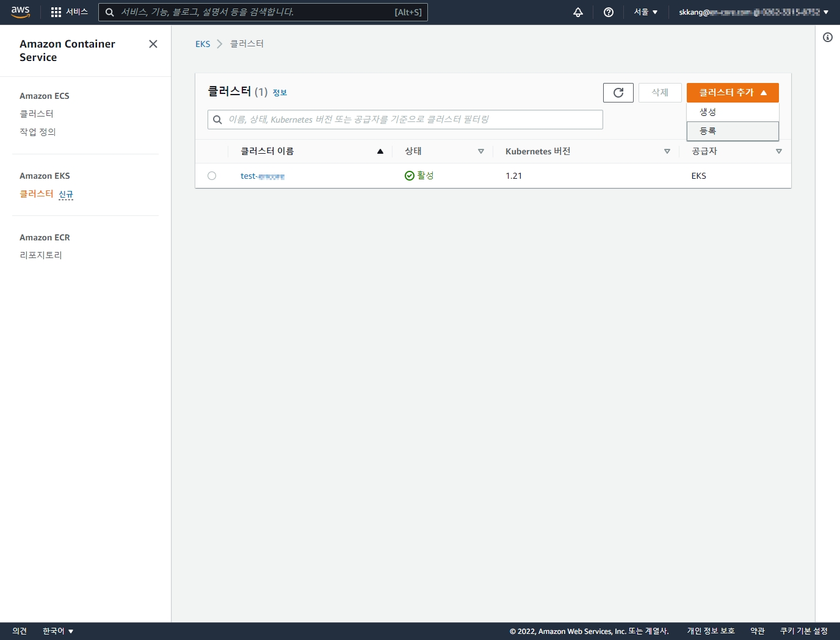Choose 등록 from the dropdown menu
Screen dimensions: 840x640
pos(733,131)
